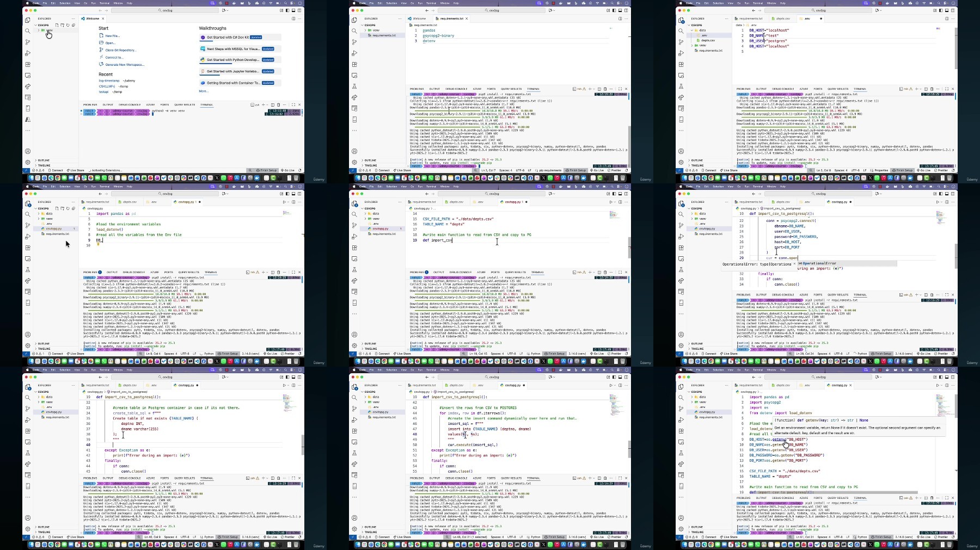
Task: Close the active Welcome tab
Action: pyautogui.click(x=103, y=18)
